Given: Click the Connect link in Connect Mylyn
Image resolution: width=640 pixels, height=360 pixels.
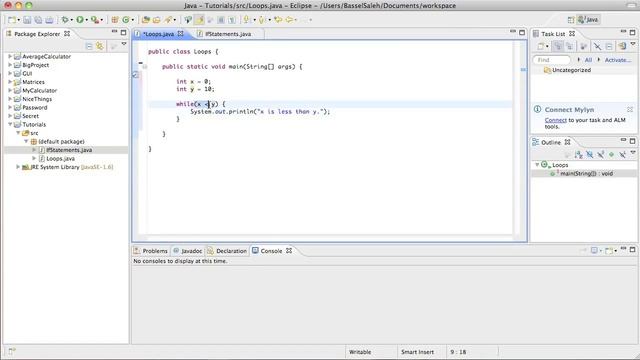Looking at the screenshot, I should coord(556,120).
